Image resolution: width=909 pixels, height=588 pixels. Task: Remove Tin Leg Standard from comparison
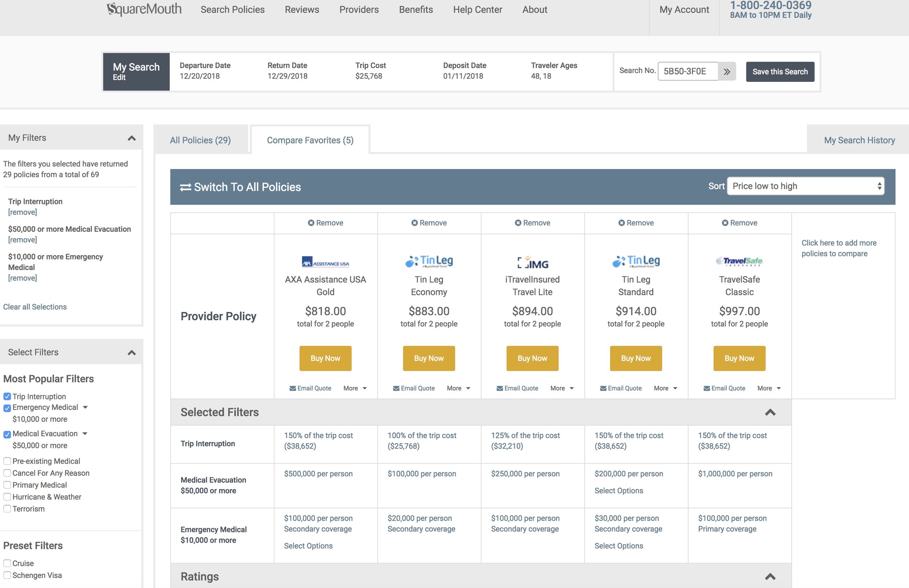(636, 223)
